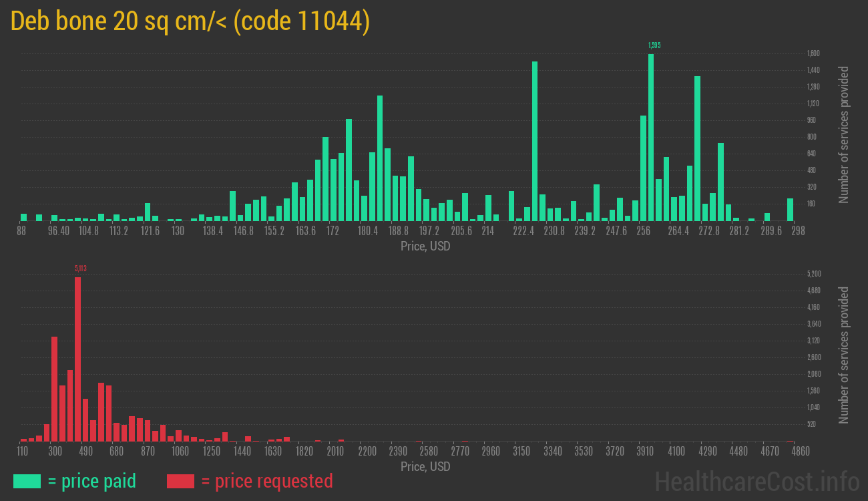868x501 pixels.
Task: Click the 5,200 tick on lower y-axis
Action: (814, 274)
